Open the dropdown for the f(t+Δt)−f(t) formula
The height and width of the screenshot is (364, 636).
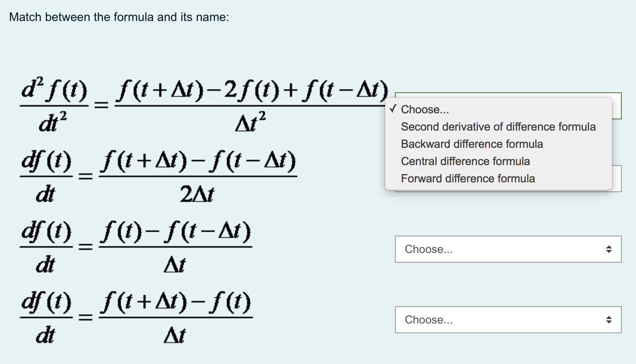[508, 320]
